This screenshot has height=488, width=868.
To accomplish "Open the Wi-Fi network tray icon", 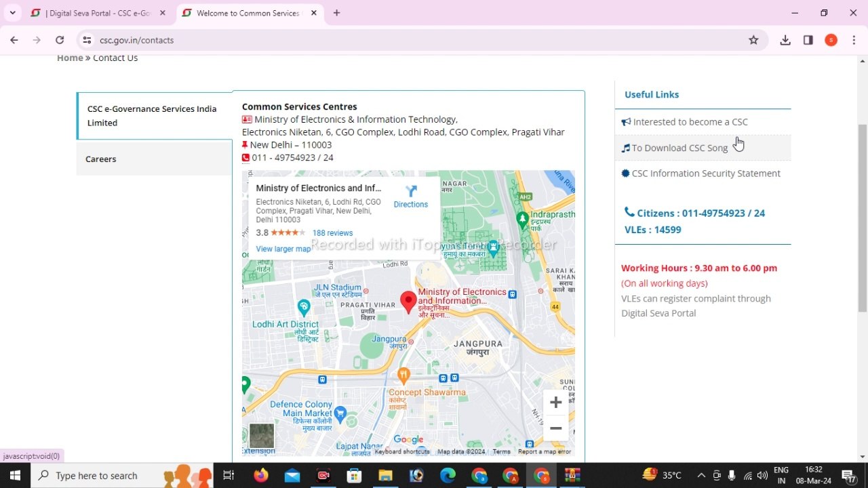I will pos(747,475).
